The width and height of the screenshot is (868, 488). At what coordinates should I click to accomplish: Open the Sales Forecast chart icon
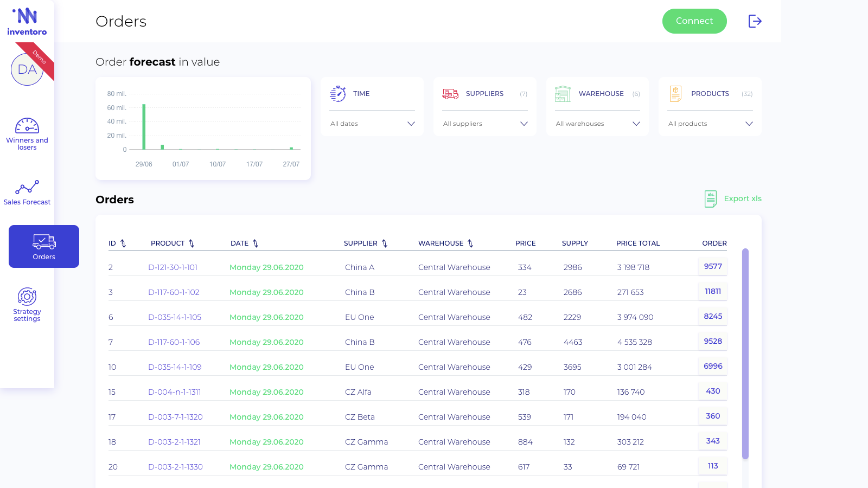pos(27,187)
